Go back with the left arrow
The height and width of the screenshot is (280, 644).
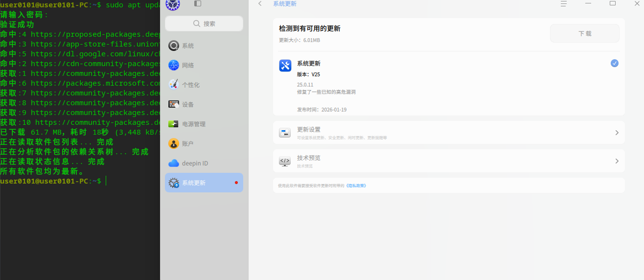pos(260,3)
